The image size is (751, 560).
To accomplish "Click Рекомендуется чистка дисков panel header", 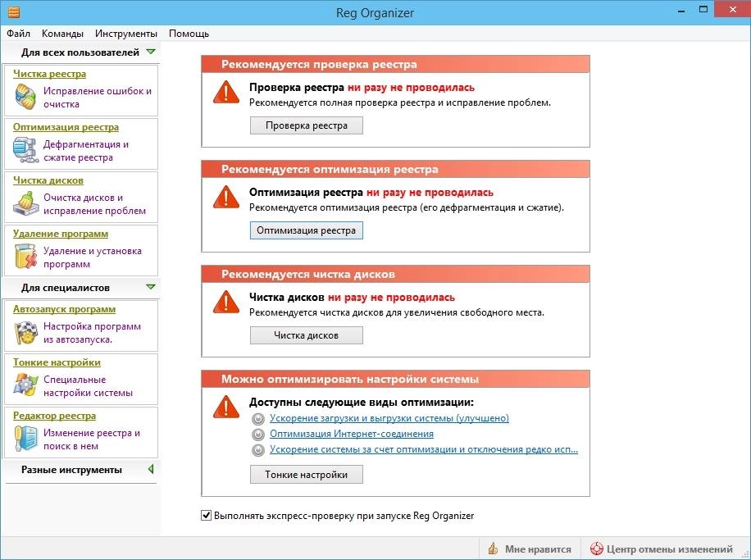I will coord(395,274).
